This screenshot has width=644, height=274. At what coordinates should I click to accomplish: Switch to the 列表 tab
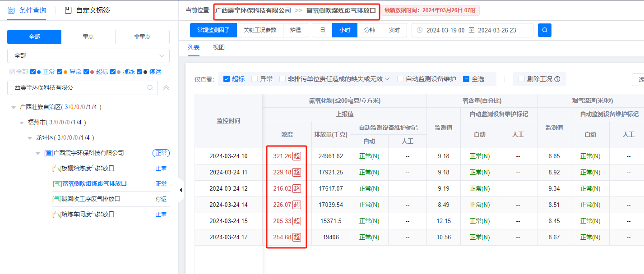click(194, 47)
